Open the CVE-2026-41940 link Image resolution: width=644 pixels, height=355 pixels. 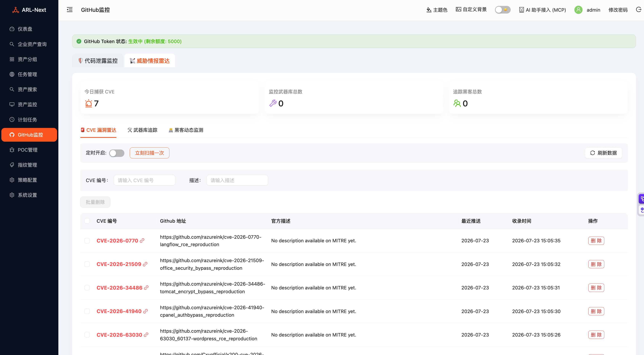(x=119, y=311)
